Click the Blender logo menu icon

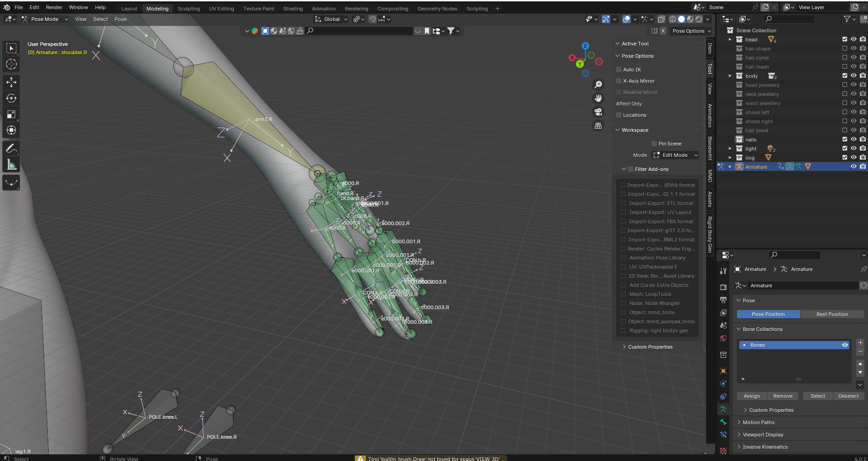click(x=6, y=7)
